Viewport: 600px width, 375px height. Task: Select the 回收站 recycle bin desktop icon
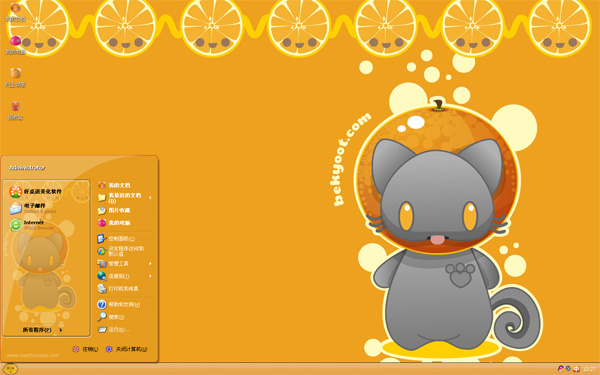pyautogui.click(x=15, y=111)
